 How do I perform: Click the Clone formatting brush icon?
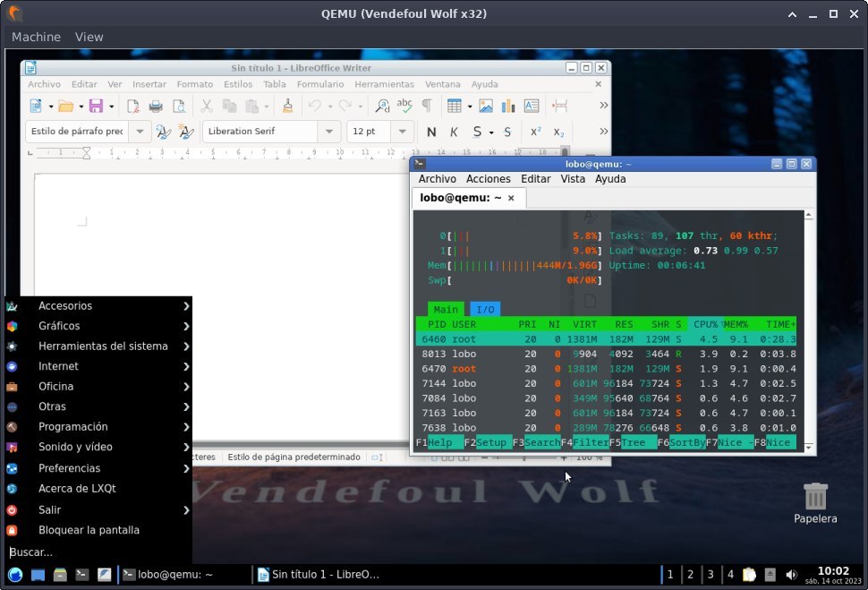pos(287,106)
